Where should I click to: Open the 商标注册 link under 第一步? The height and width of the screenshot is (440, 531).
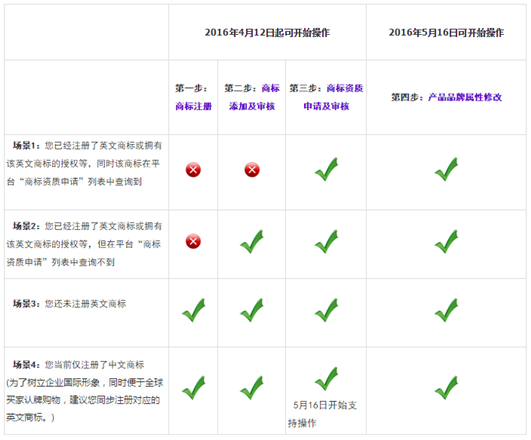pos(193,106)
